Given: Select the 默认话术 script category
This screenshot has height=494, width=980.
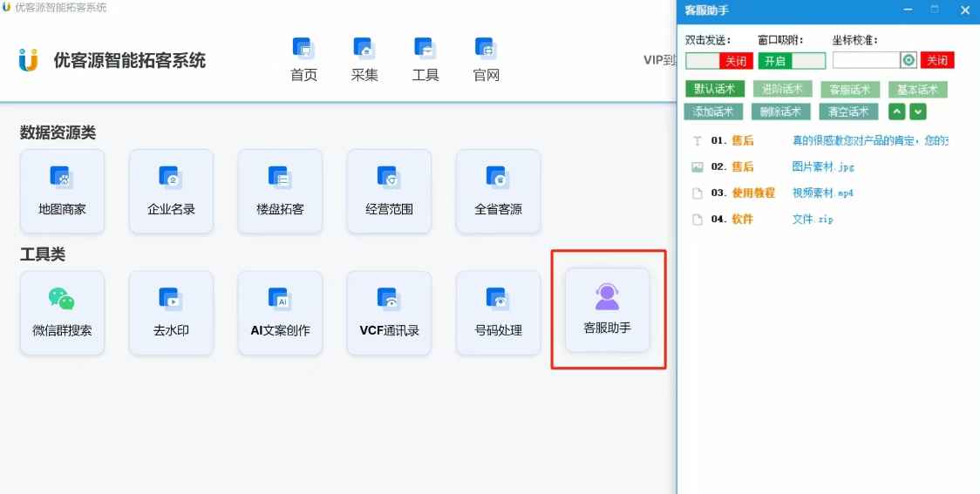Looking at the screenshot, I should pos(714,89).
